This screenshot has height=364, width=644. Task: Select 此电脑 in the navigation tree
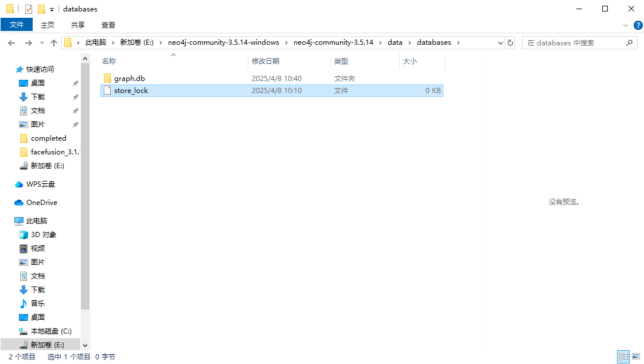pos(37,221)
